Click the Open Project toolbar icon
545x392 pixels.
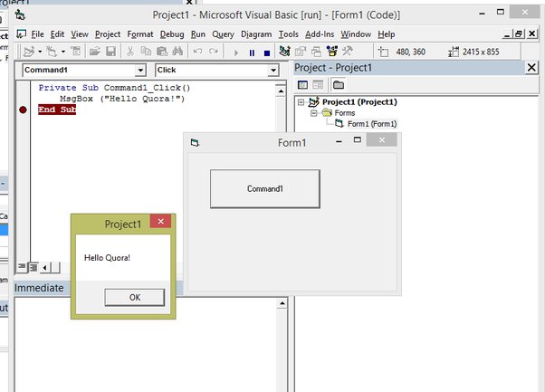click(x=94, y=52)
